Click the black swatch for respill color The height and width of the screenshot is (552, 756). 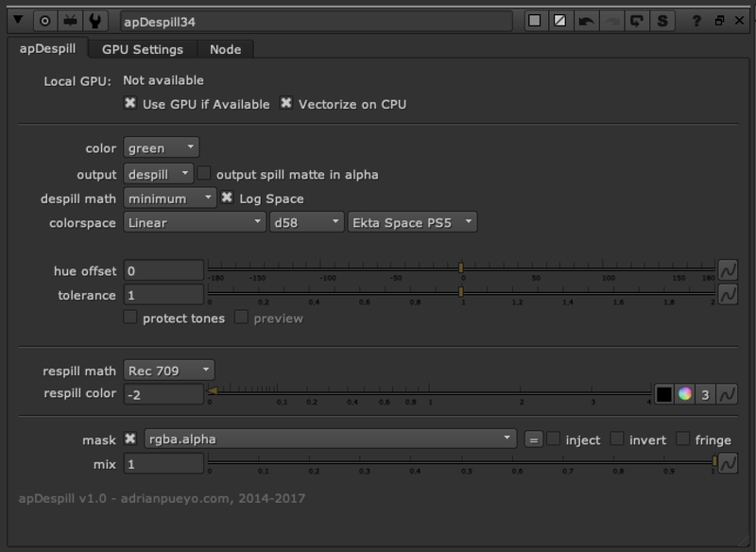(x=663, y=394)
